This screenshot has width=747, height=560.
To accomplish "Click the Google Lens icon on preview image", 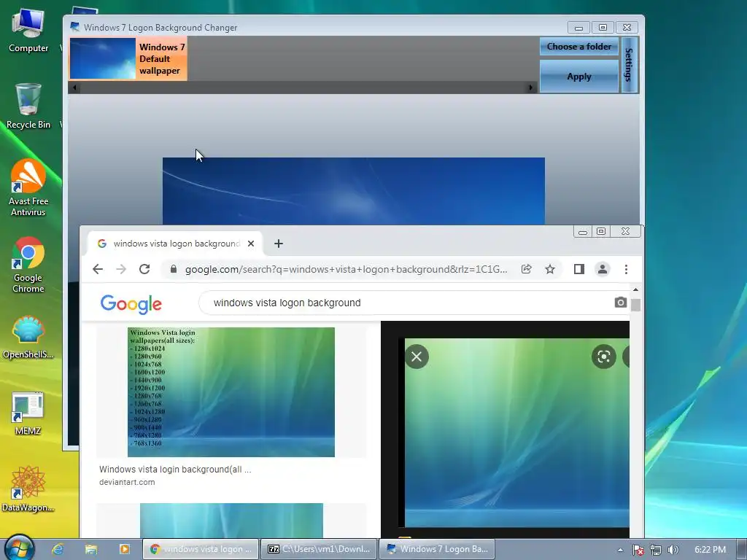I will coord(603,356).
